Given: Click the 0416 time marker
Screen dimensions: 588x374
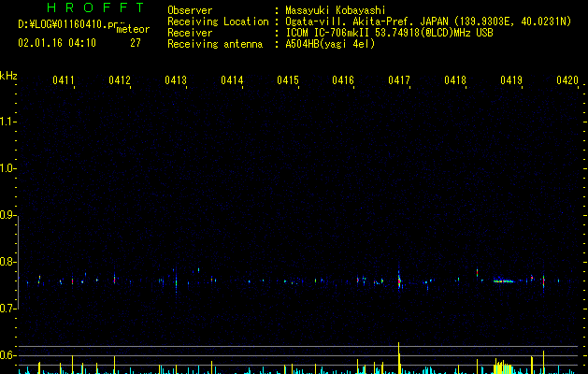Looking at the screenshot, I should click(343, 79).
